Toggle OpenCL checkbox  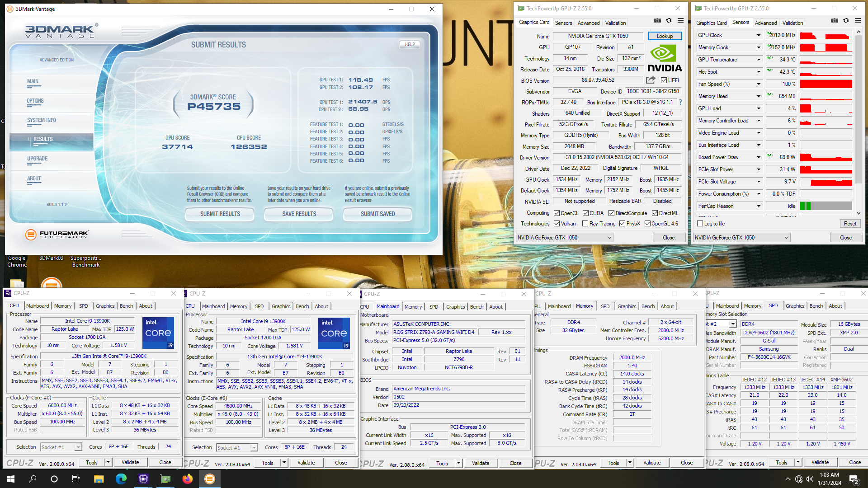click(557, 213)
